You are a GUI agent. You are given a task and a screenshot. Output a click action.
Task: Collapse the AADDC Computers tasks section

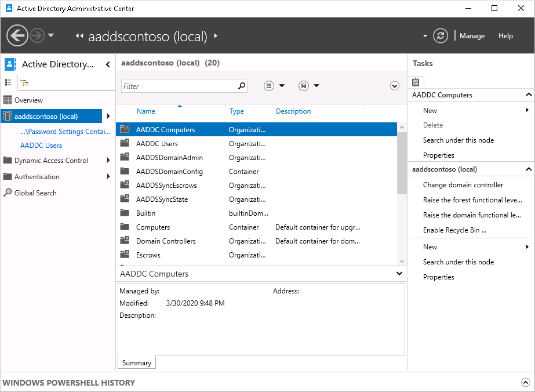point(527,95)
